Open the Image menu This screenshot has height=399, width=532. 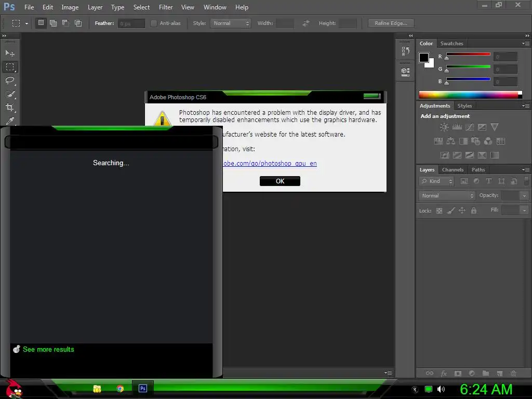click(x=70, y=7)
